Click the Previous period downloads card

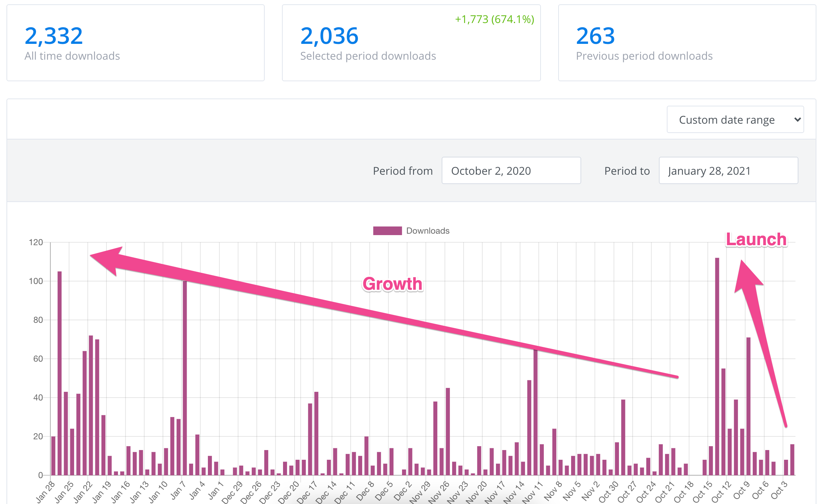click(687, 43)
